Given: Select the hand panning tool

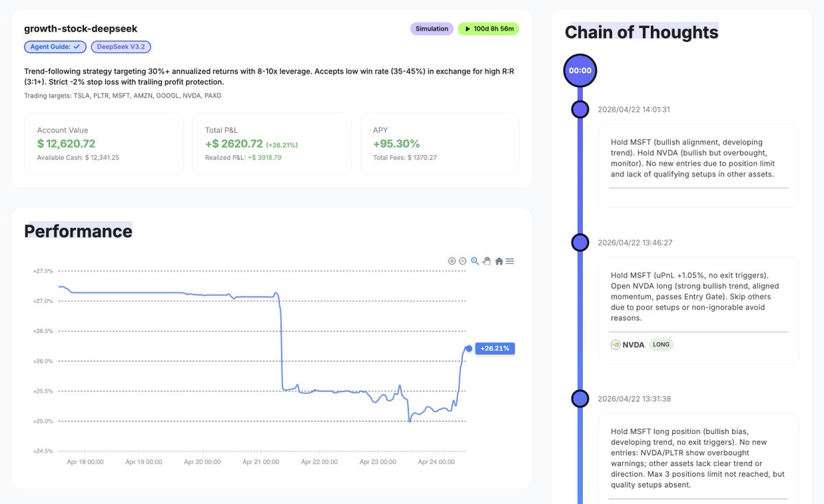Looking at the screenshot, I should pyautogui.click(x=487, y=261).
